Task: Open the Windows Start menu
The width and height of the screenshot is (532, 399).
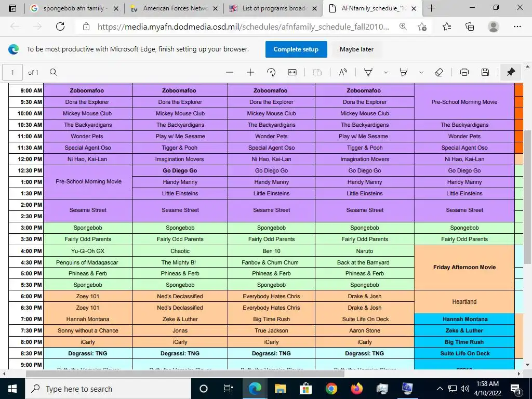Action: (x=12, y=389)
